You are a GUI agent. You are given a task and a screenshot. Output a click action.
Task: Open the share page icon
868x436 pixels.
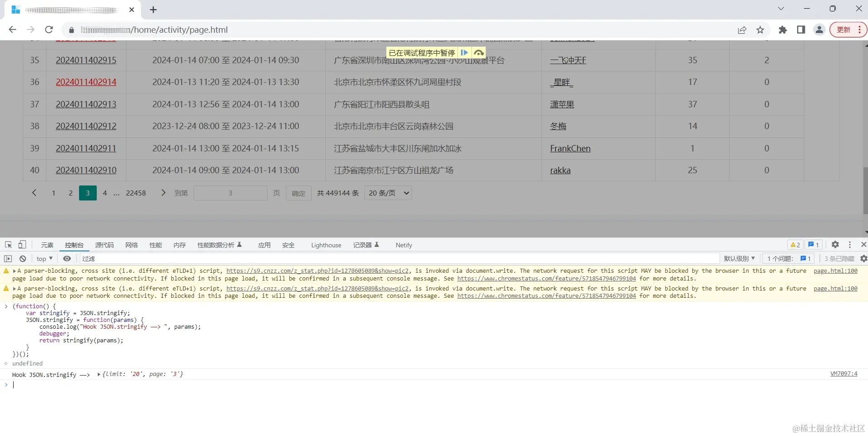tap(742, 30)
